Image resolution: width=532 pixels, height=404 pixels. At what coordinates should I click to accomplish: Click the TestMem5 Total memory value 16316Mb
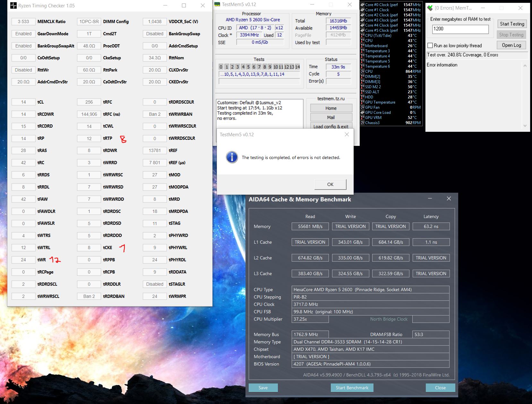[x=338, y=21]
